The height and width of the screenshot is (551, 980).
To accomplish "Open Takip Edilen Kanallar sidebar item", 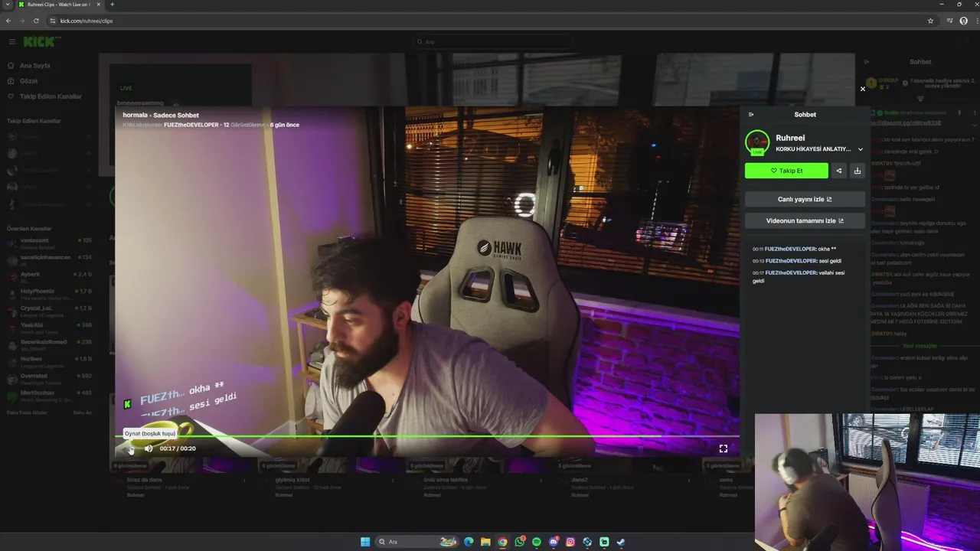I will coord(51,96).
